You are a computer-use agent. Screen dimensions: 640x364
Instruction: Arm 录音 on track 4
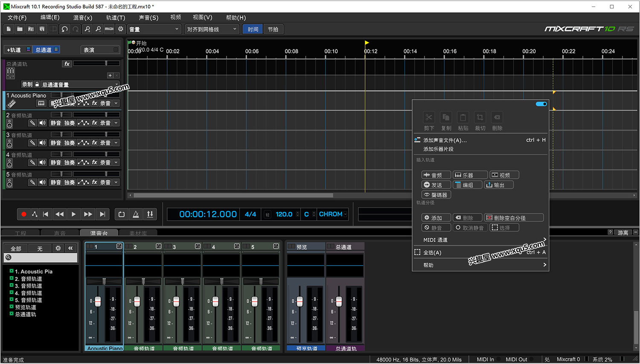[105, 162]
